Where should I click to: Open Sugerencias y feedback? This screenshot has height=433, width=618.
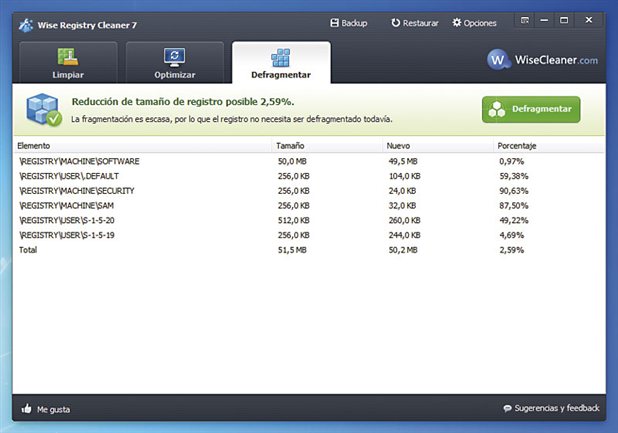coord(557,408)
